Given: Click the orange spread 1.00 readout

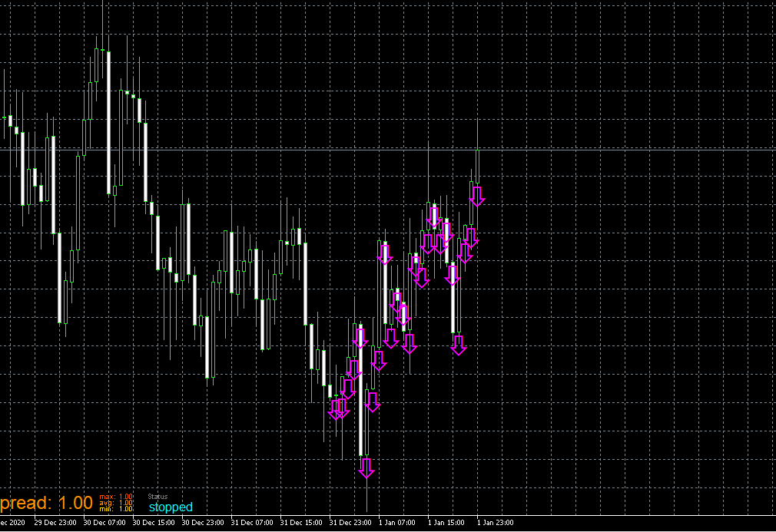Looking at the screenshot, I should pos(46,504).
